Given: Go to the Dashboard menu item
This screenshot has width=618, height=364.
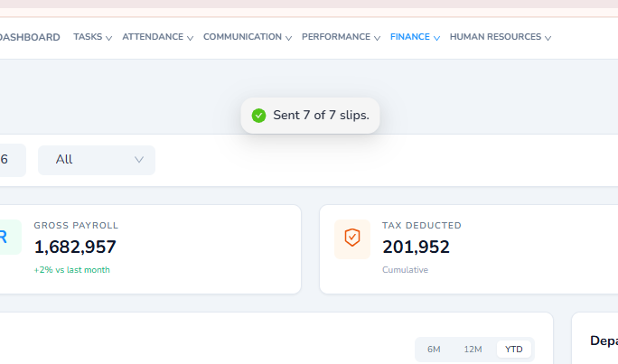Looking at the screenshot, I should 31,37.
